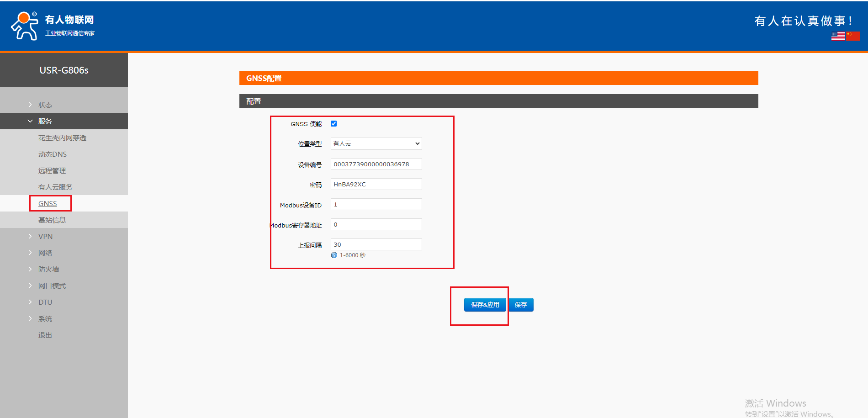Image resolution: width=868 pixels, height=418 pixels.
Task: Click the Modbus设备ID text box
Action: tap(376, 204)
